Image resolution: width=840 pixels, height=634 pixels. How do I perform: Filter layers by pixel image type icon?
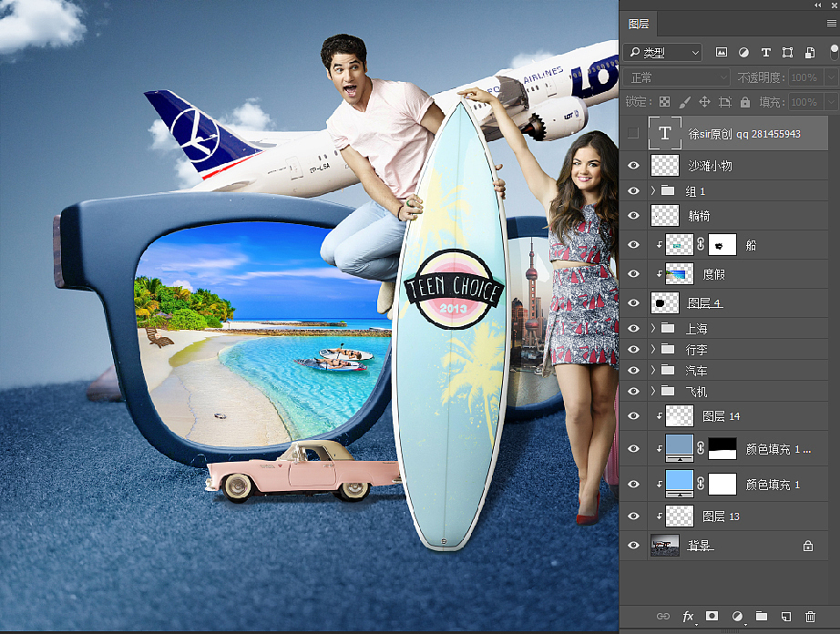tap(722, 53)
